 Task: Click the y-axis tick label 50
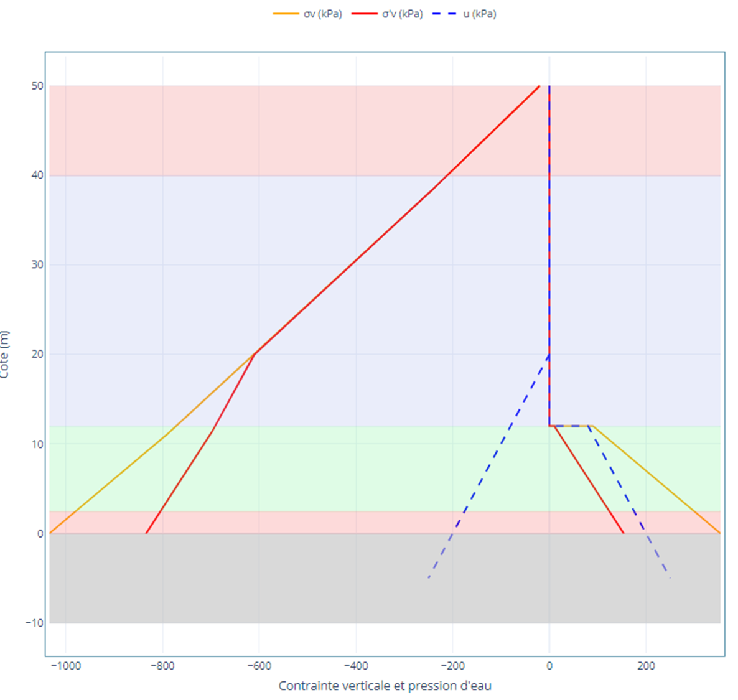(37, 86)
